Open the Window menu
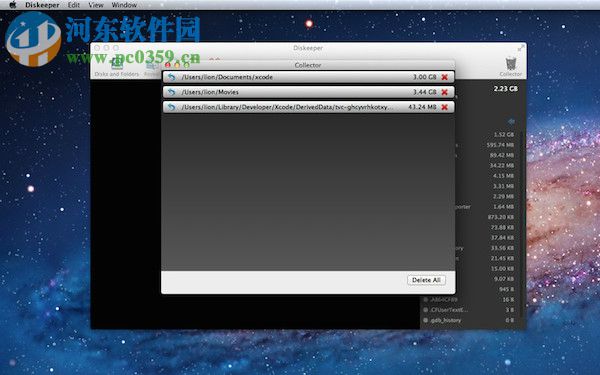The height and width of the screenshot is (375, 600). pyautogui.click(x=124, y=5)
